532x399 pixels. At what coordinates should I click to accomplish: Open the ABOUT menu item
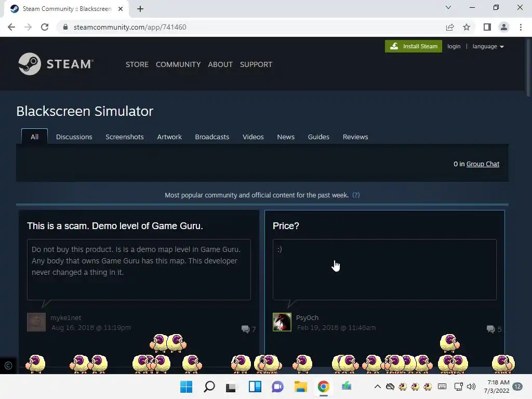[220, 64]
